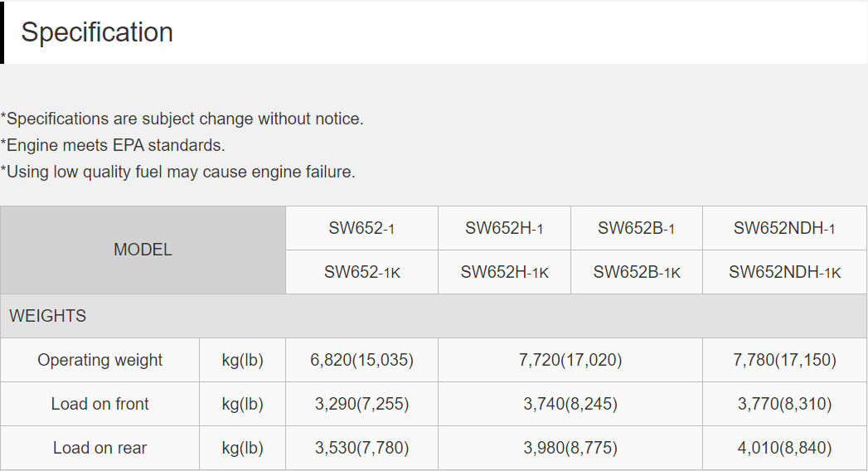Image resolution: width=868 pixels, height=471 pixels.
Task: Select the SW652B-1 model cell
Action: point(637,228)
